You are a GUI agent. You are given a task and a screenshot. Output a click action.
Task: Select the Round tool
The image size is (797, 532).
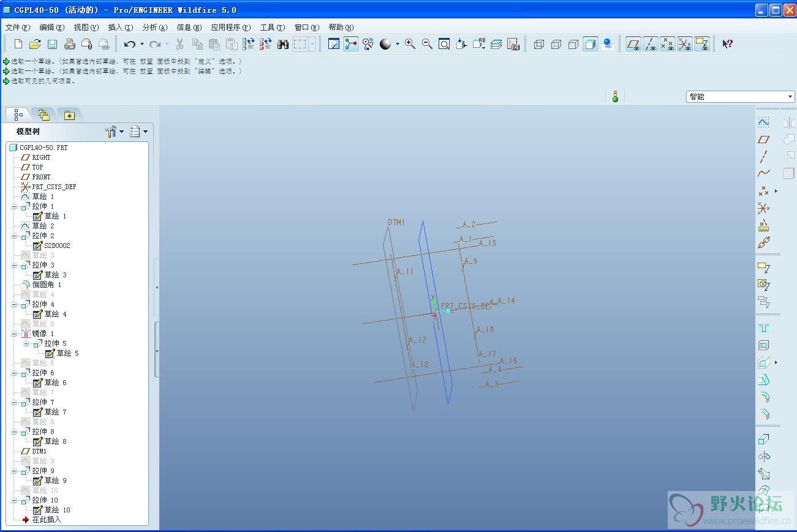[x=763, y=397]
